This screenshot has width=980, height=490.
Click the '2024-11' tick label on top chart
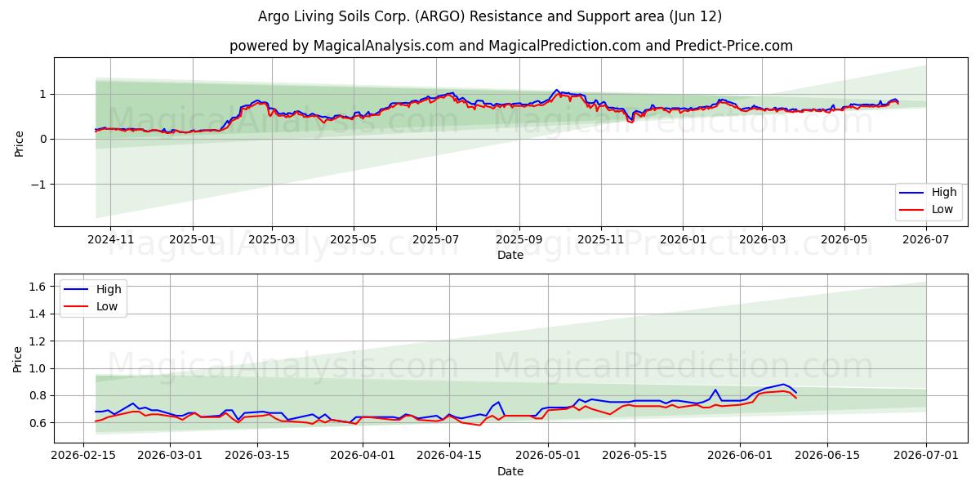tap(109, 239)
